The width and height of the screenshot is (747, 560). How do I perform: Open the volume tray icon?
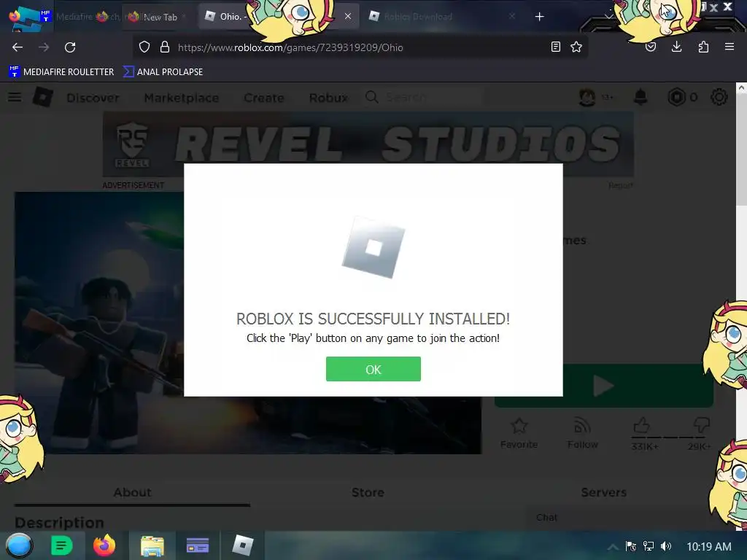tap(666, 546)
